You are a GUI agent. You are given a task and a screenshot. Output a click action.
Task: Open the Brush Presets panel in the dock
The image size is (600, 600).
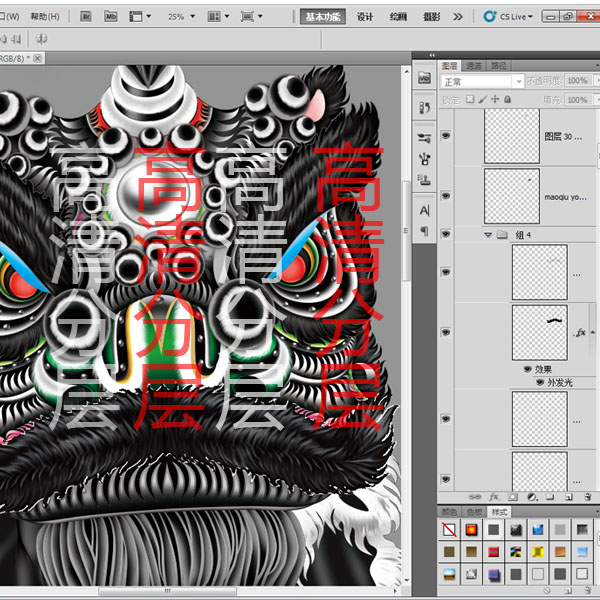pyautogui.click(x=424, y=138)
